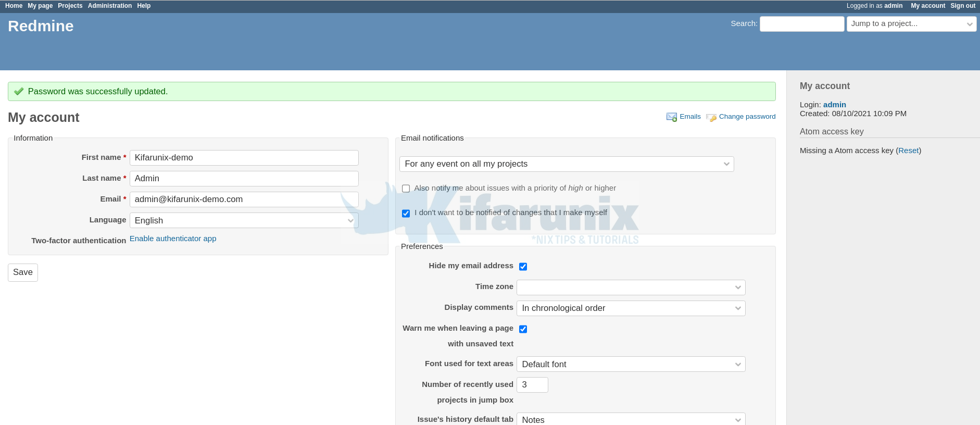The image size is (980, 425).
Task: Click the Emails envelope icon
Action: [x=672, y=117]
